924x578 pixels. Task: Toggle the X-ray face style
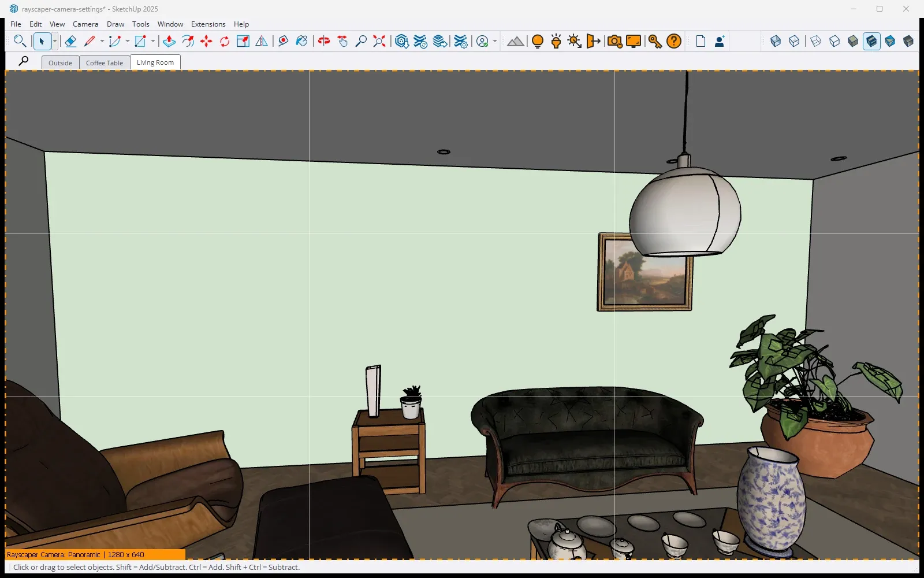(x=776, y=41)
